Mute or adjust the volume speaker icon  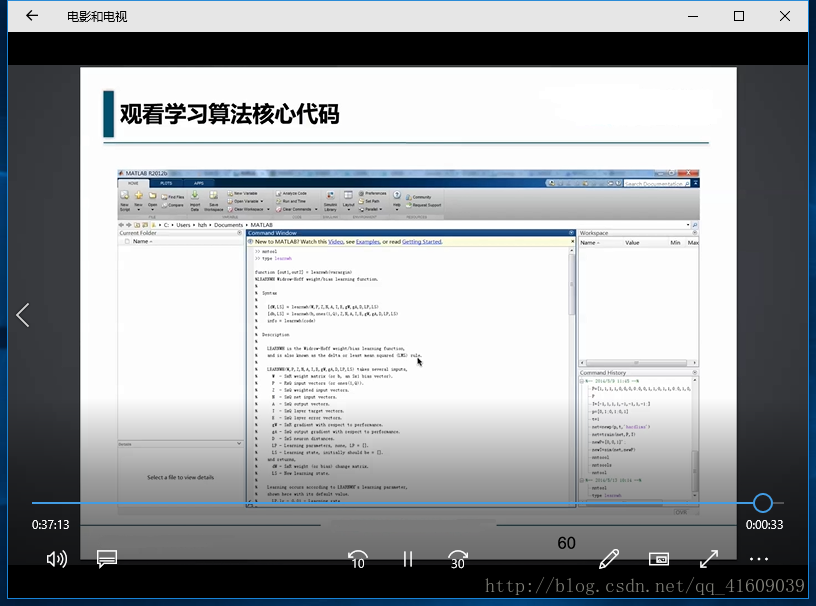tap(57, 559)
